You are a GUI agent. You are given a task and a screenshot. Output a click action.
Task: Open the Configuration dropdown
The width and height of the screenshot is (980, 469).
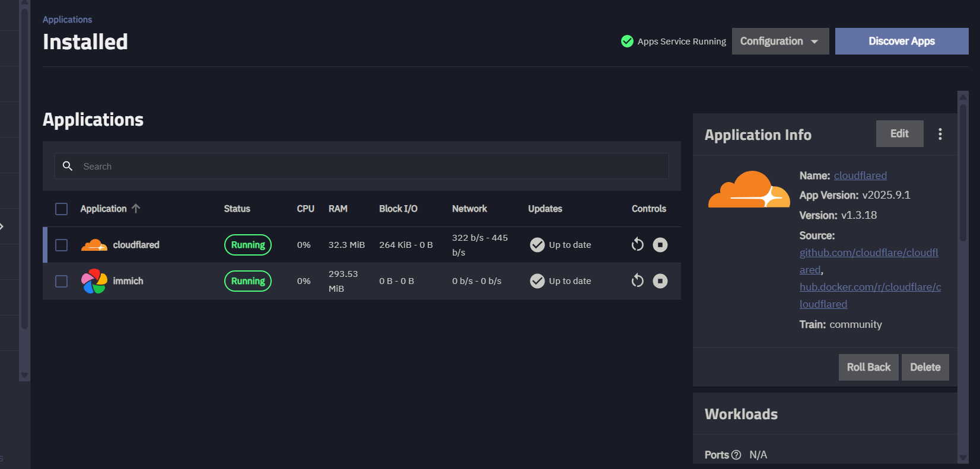coord(781,42)
